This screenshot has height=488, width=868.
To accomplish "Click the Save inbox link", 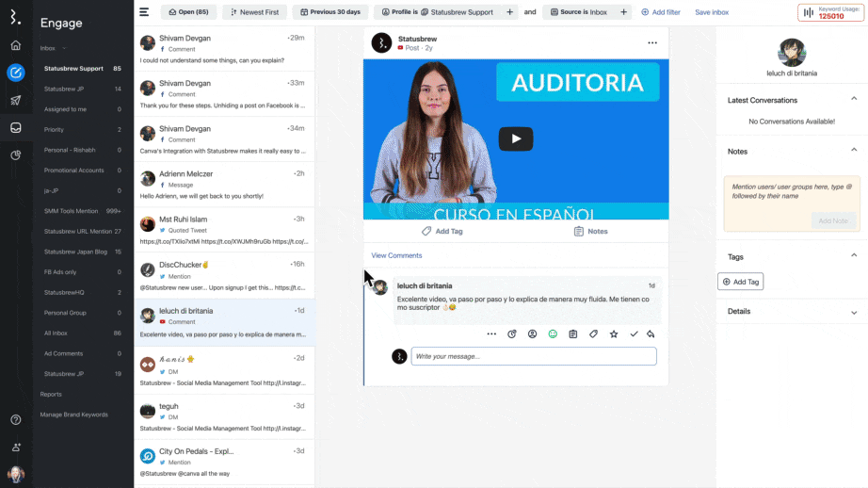I will click(712, 12).
